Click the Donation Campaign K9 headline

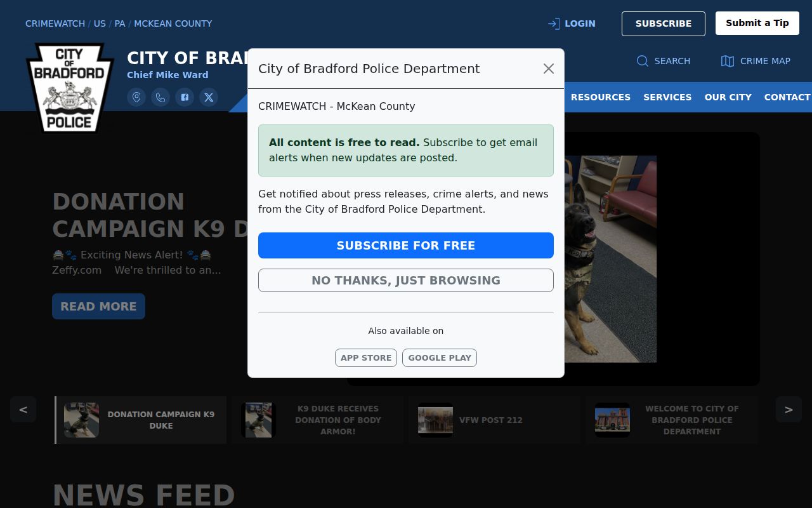click(x=150, y=215)
